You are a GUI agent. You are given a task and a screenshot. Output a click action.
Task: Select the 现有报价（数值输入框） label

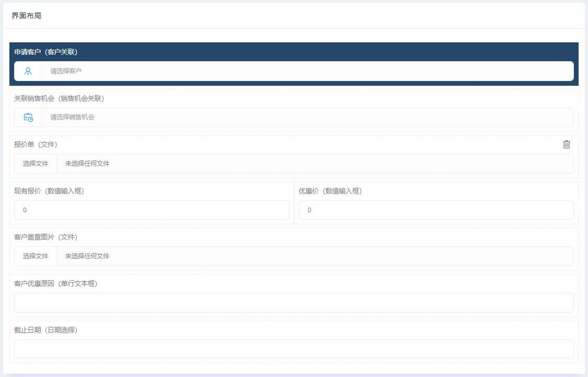click(x=49, y=191)
